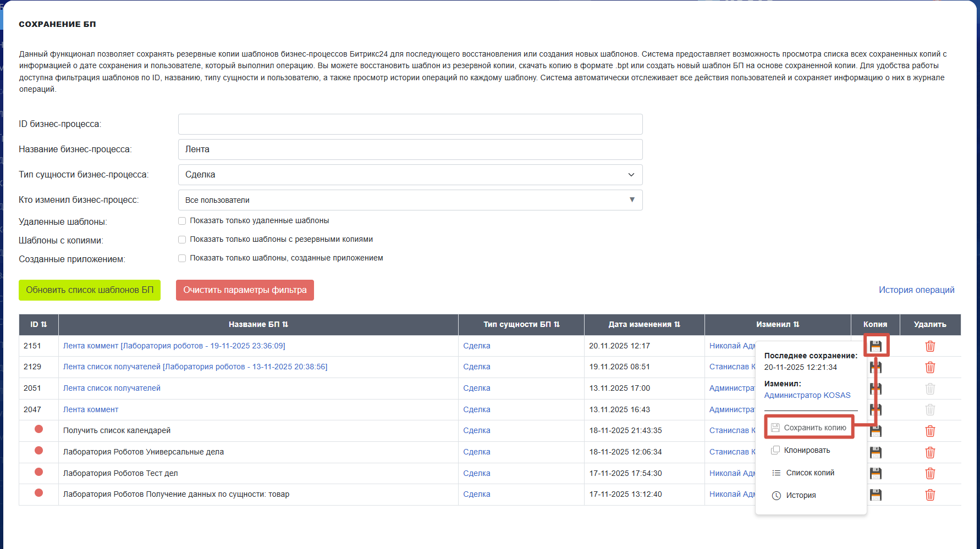Click Сделка link in row 2151
This screenshot has height=549, width=980.
point(476,346)
